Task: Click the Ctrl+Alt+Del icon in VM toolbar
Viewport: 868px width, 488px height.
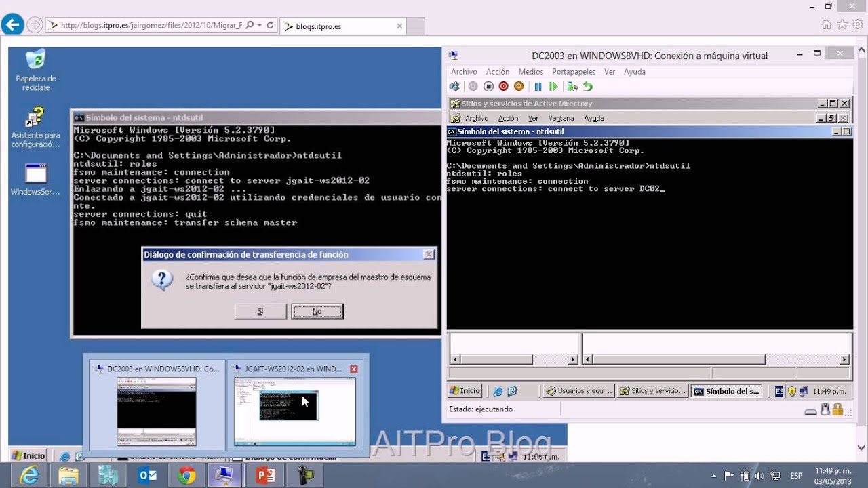Action: point(454,87)
